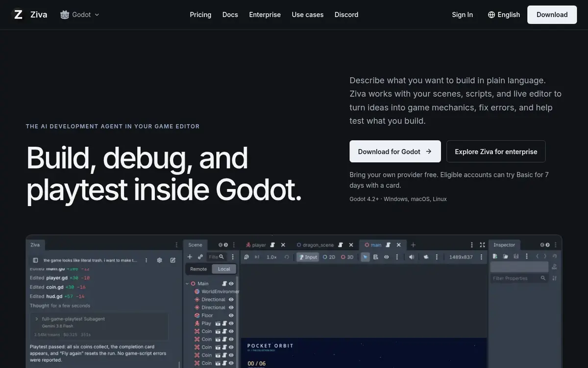Click the header Download button
The height and width of the screenshot is (368, 588).
[552, 15]
